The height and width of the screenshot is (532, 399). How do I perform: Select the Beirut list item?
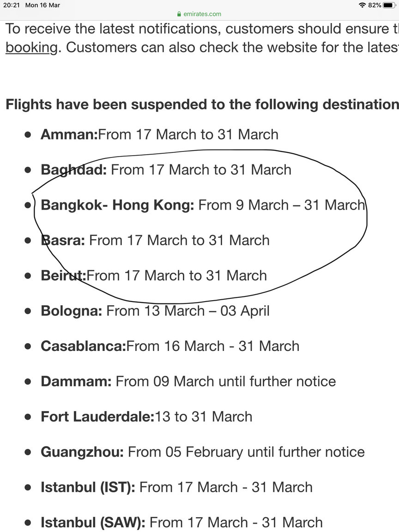pyautogui.click(x=154, y=276)
